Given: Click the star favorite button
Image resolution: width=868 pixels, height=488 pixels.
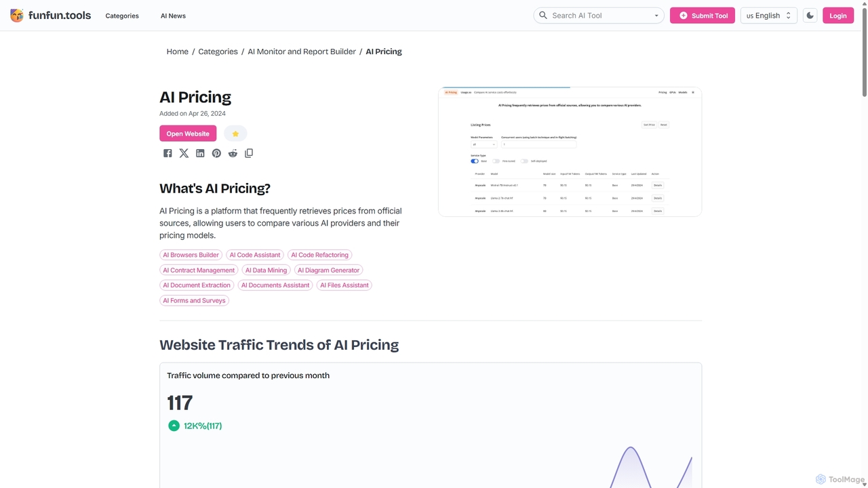Looking at the screenshot, I should coord(235,134).
